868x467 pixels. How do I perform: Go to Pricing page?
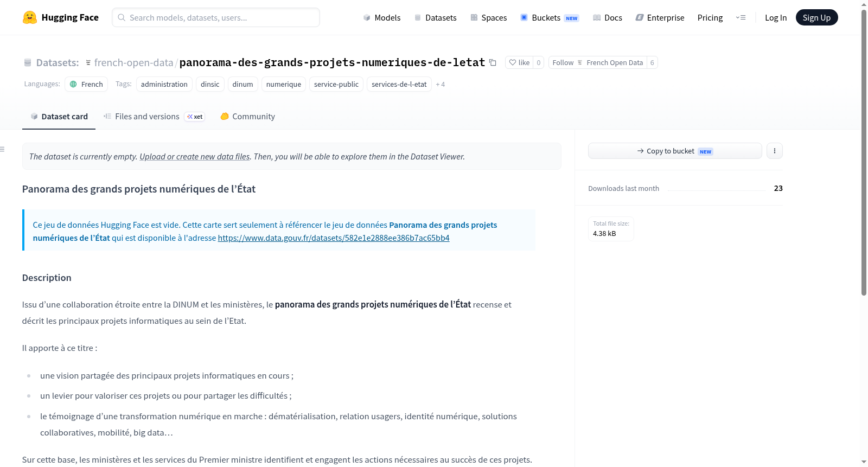[x=710, y=17]
